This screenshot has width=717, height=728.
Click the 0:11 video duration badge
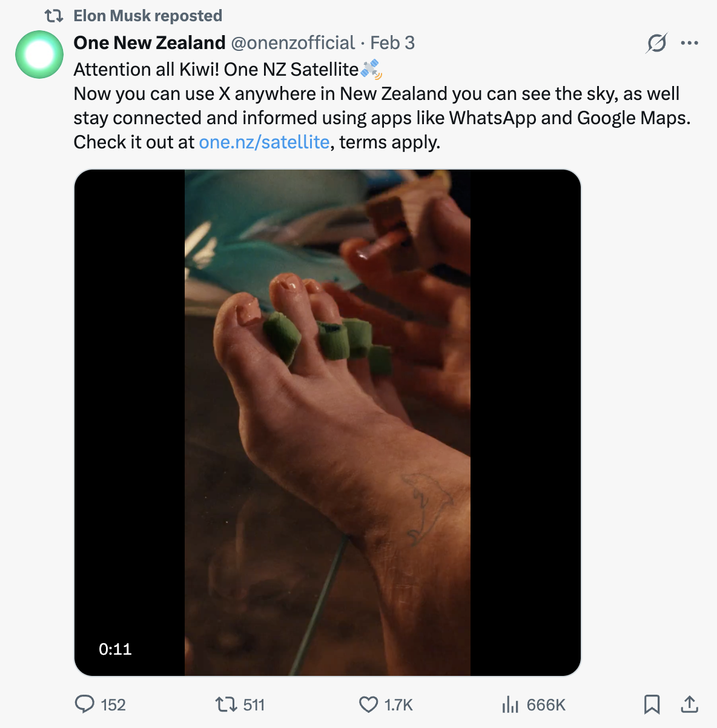115,649
